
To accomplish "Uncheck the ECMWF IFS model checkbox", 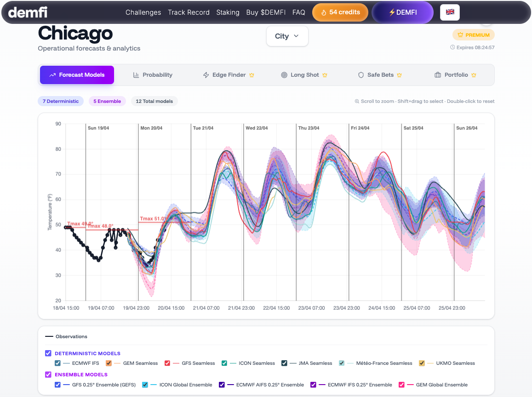I will click(x=57, y=363).
